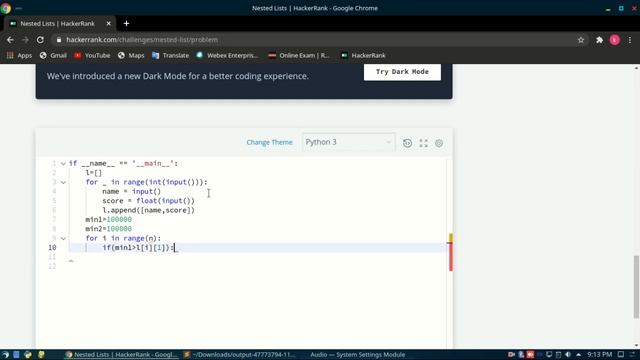Expand hidden system tray icons arrow
The height and width of the screenshot is (360, 640).
[578, 355]
